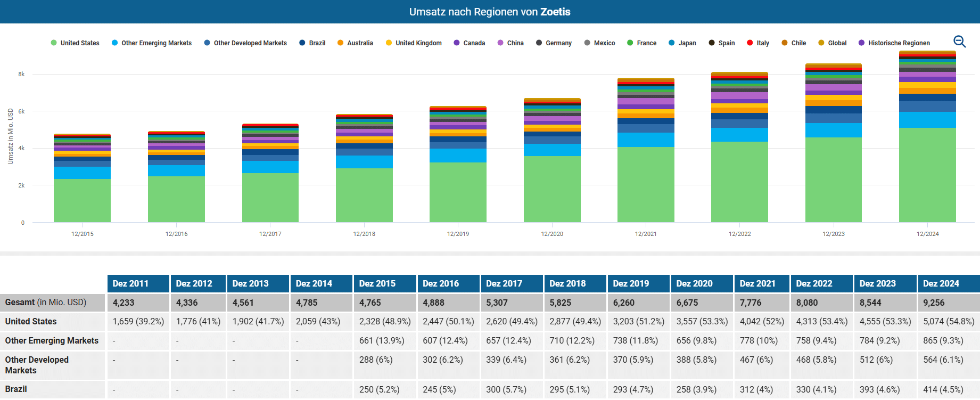Hide Japan series via legend
980x400 pixels.
point(682,43)
